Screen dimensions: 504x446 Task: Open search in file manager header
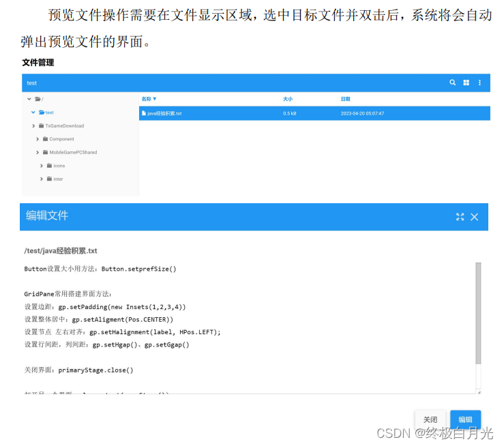452,83
